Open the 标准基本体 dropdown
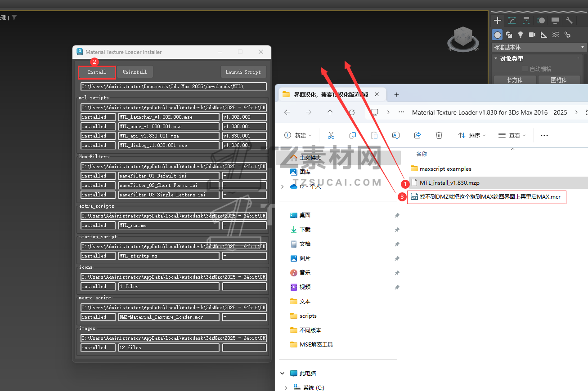588x391 pixels. [539, 47]
